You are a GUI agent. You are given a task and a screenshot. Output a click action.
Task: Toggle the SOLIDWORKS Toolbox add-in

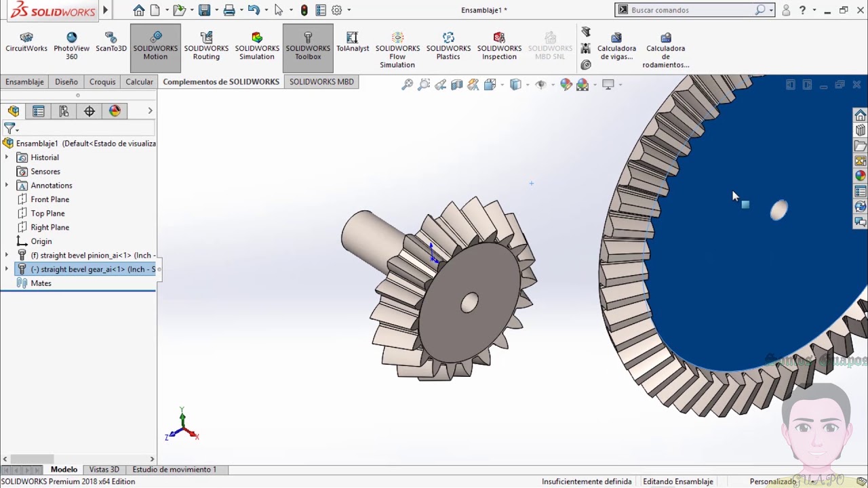[x=308, y=47]
